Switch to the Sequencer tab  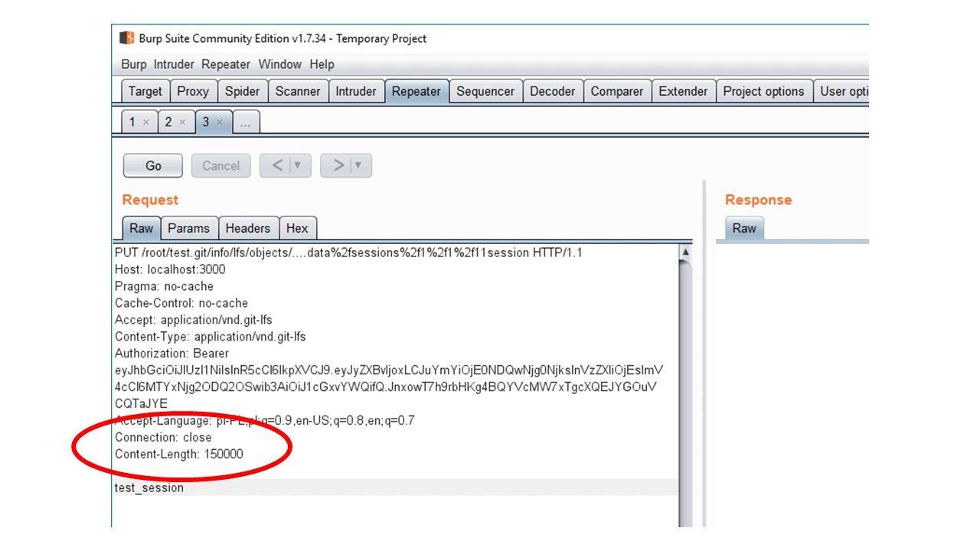coord(485,91)
